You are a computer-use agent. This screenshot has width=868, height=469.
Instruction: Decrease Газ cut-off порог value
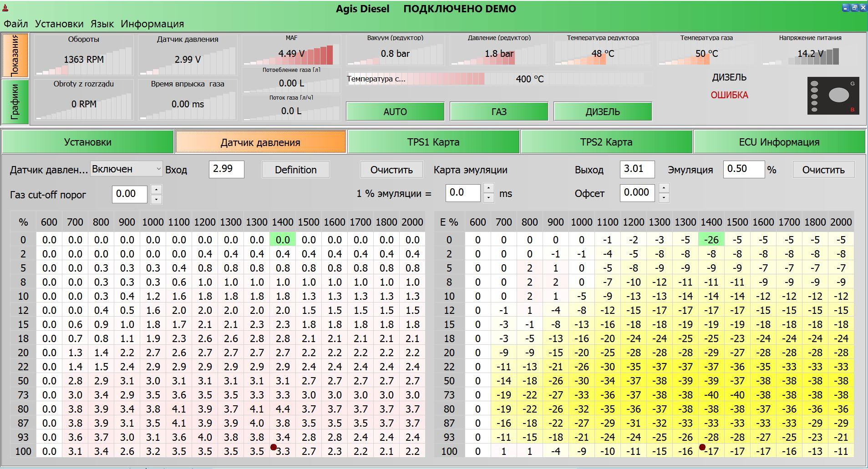pos(156,199)
